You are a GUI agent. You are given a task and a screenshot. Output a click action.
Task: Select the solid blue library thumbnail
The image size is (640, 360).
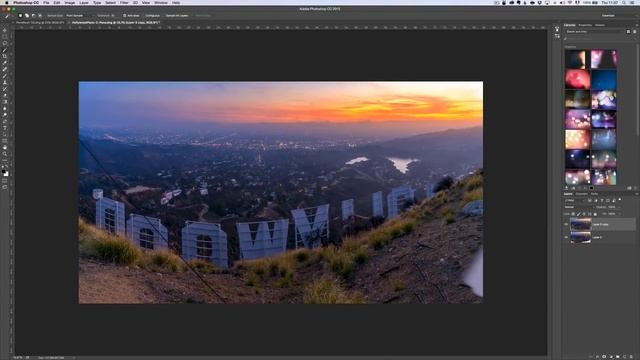[604, 79]
